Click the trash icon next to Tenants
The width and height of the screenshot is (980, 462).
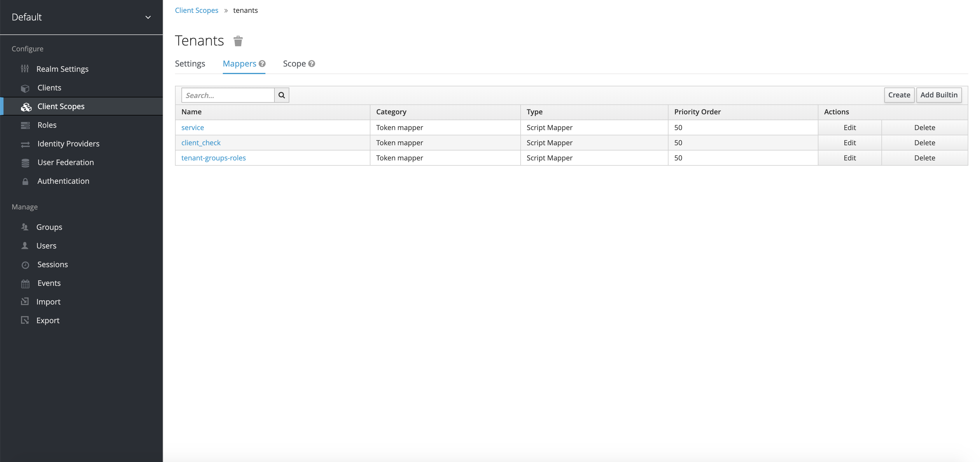pyautogui.click(x=238, y=41)
